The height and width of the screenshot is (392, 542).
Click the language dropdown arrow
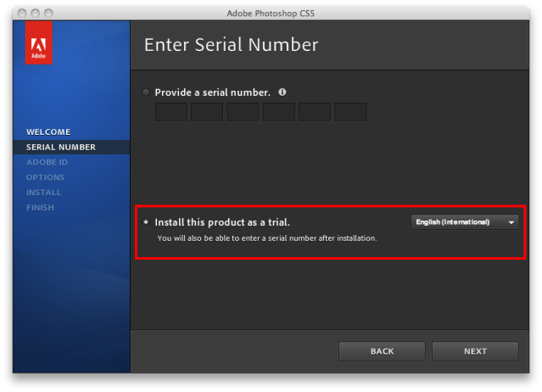pyautogui.click(x=511, y=222)
